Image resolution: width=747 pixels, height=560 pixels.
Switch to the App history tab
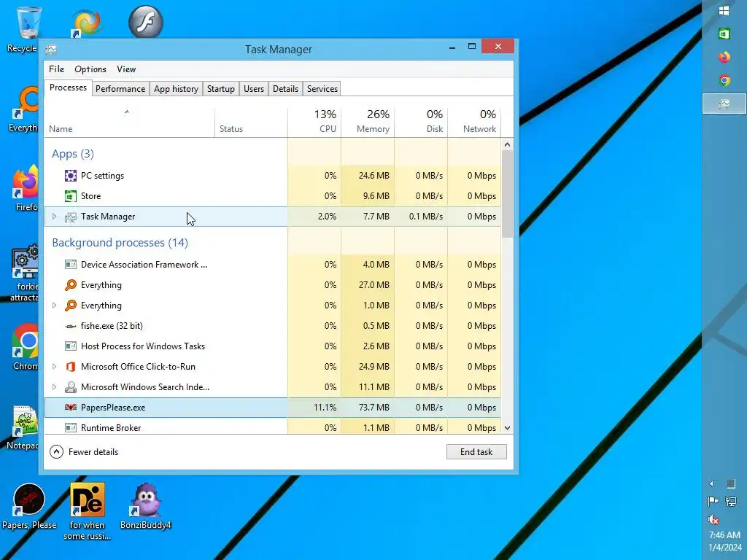tap(176, 88)
